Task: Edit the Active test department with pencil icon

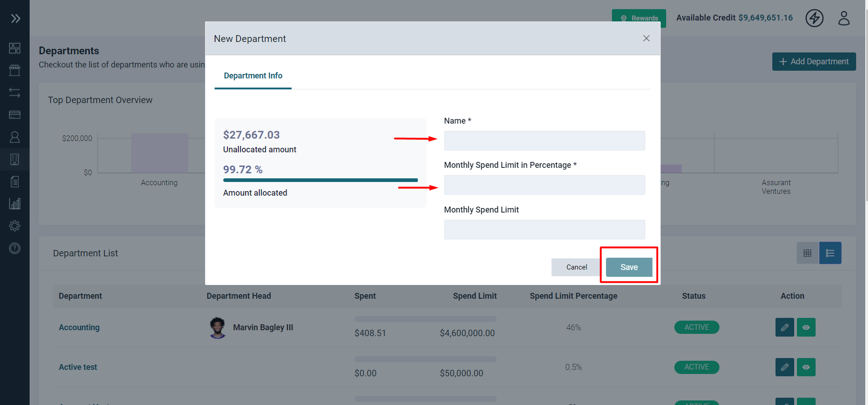Action: click(785, 367)
